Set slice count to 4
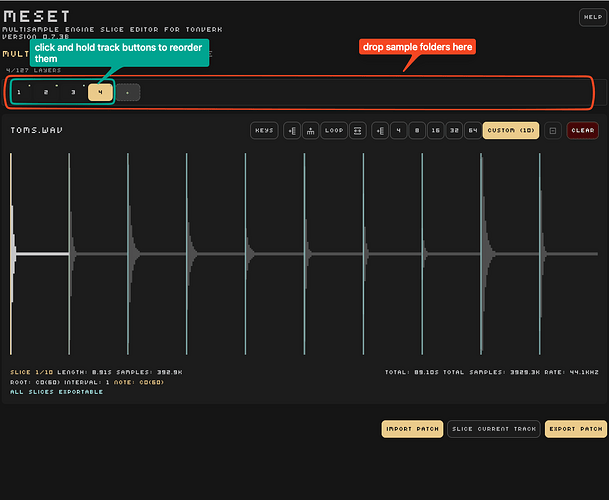The height and width of the screenshot is (500, 609). coord(398,130)
